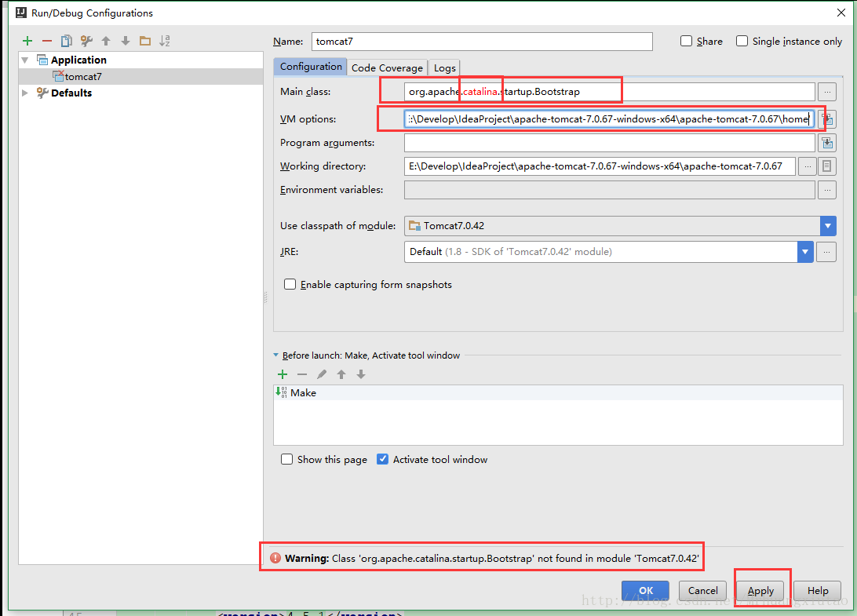Enable Single instance only
The width and height of the screenshot is (857, 616).
(742, 41)
